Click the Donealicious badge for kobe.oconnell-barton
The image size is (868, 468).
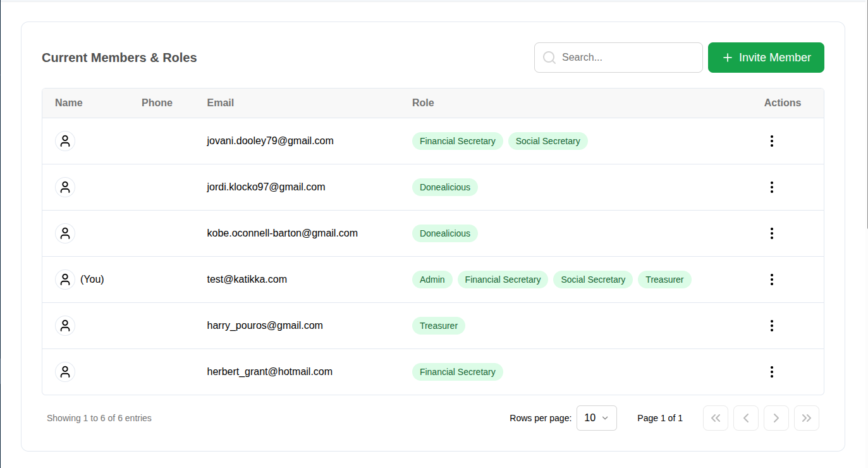click(445, 233)
